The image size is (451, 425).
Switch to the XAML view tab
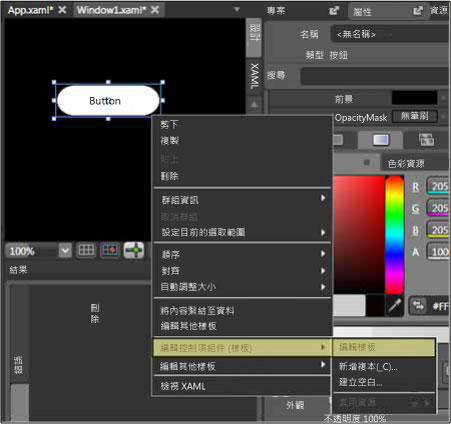[x=254, y=77]
